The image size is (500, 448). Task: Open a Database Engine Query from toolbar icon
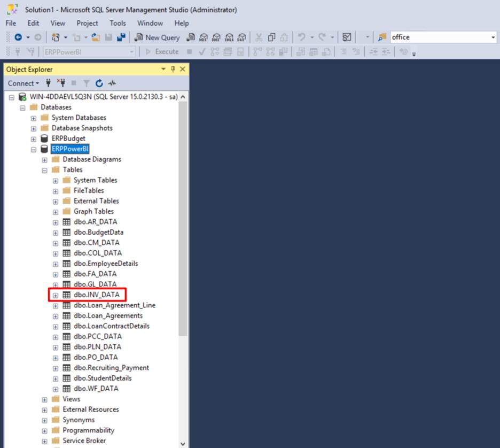191,37
